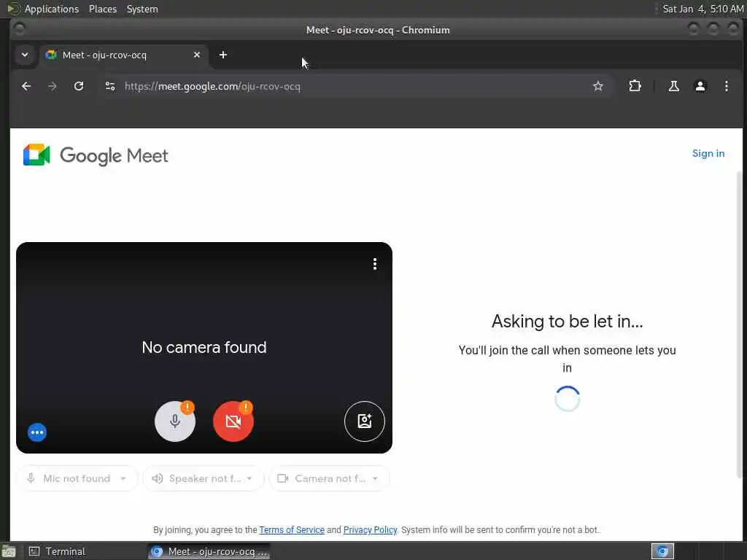
Task: Open the Extensions puzzle icon
Action: [635, 86]
